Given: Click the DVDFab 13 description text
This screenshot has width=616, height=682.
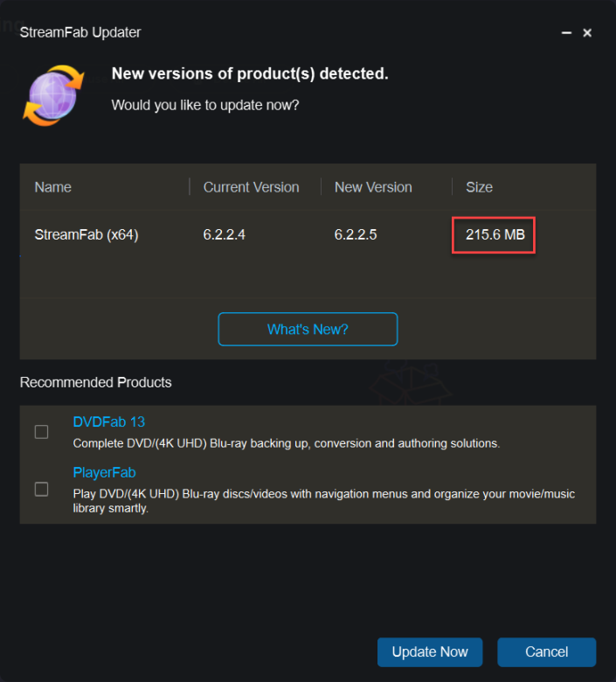Looking at the screenshot, I should 287,443.
